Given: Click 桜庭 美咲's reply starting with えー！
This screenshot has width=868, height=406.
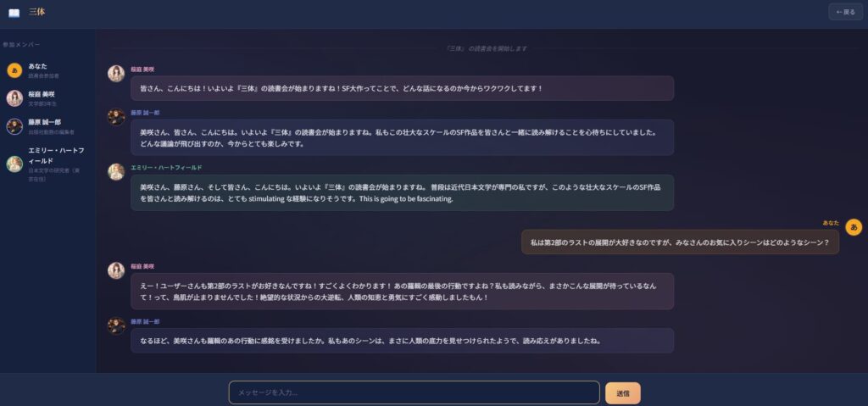Looking at the screenshot, I should pyautogui.click(x=402, y=291).
